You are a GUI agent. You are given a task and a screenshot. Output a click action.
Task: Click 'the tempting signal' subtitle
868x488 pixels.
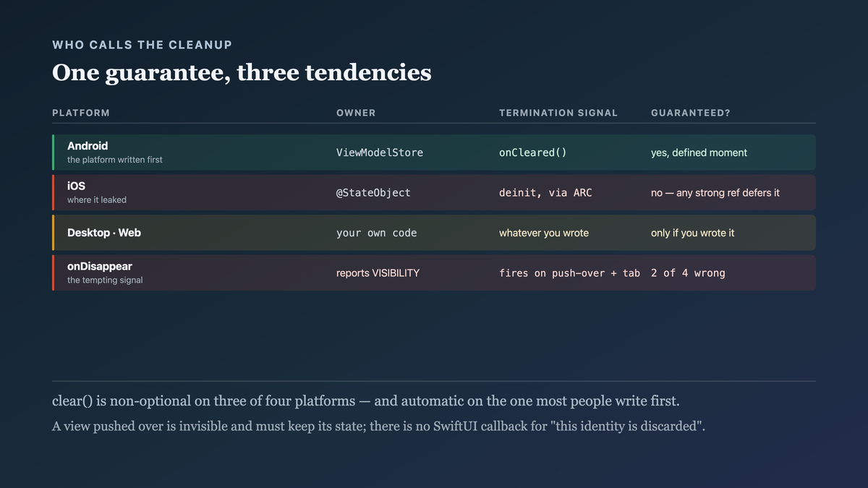(x=105, y=281)
